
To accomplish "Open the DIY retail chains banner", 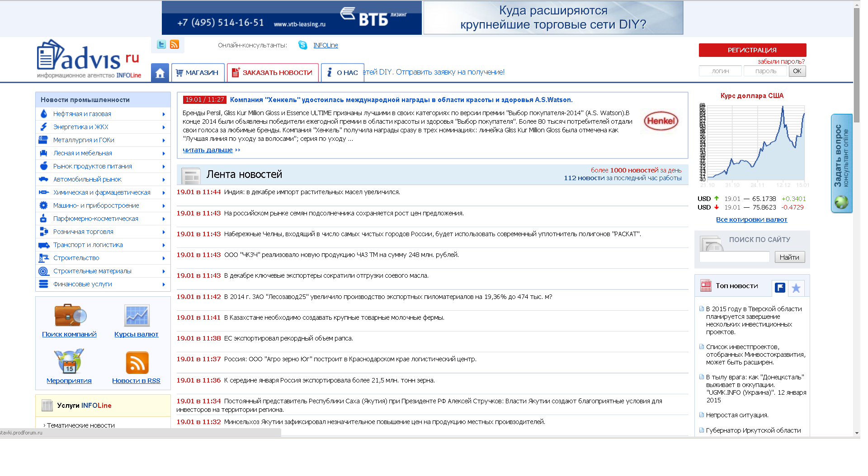I will pyautogui.click(x=553, y=18).
